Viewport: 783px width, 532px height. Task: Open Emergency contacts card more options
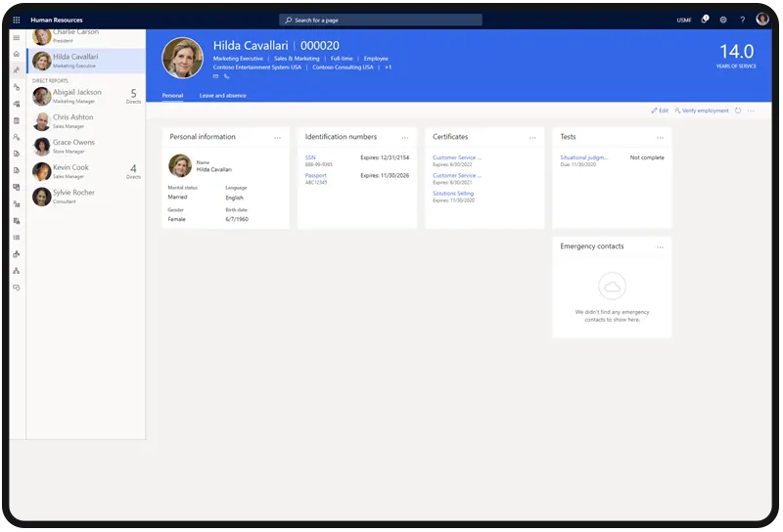[660, 247]
